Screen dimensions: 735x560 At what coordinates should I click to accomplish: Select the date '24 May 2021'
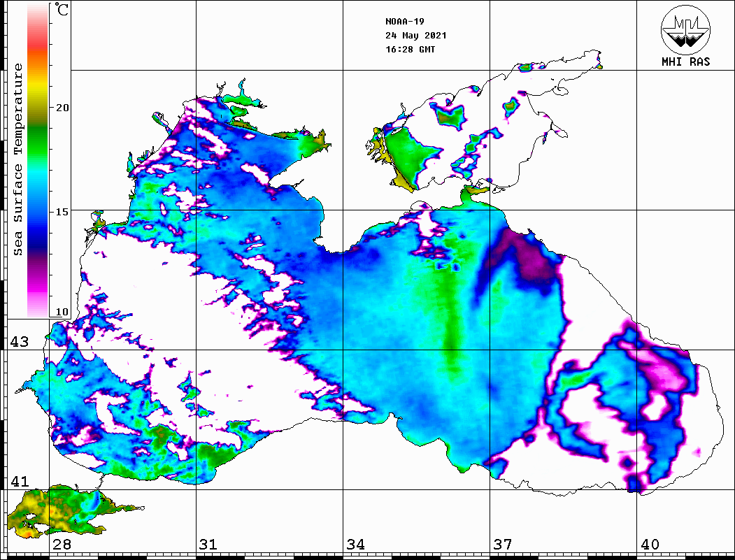(x=416, y=36)
